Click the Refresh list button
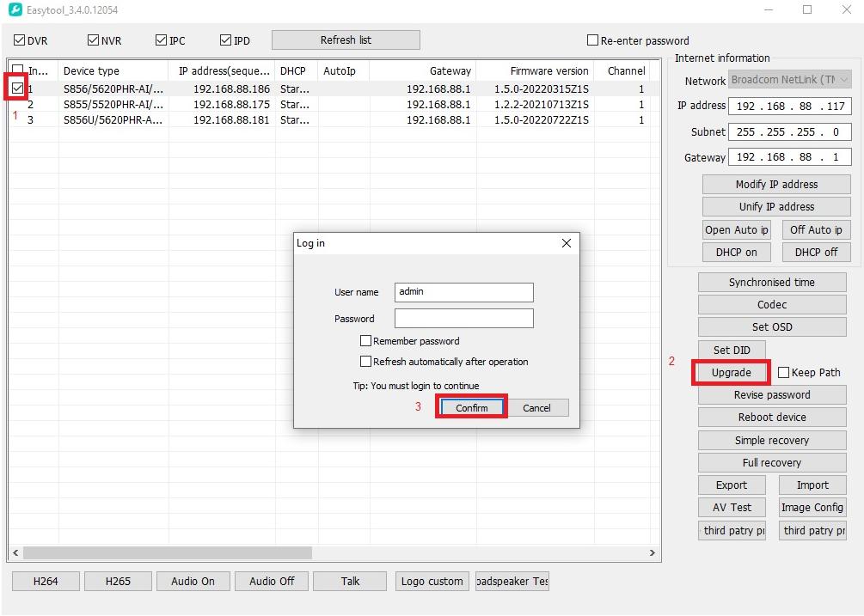Image resolution: width=864 pixels, height=616 pixels. pos(346,40)
